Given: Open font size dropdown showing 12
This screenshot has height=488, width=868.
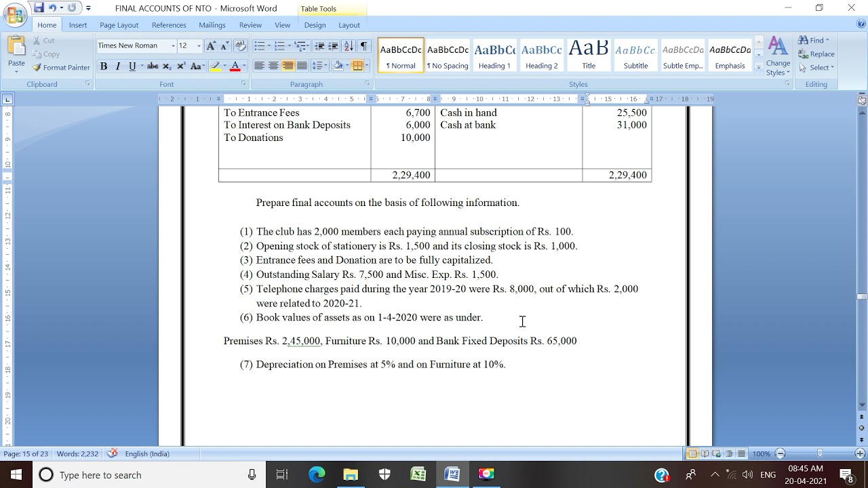Looking at the screenshot, I should [x=199, y=45].
